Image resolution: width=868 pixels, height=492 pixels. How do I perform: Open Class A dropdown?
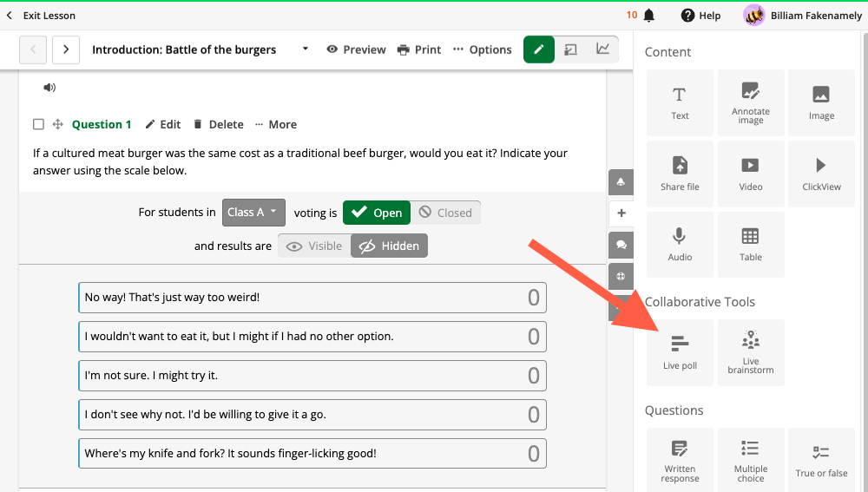coord(253,213)
